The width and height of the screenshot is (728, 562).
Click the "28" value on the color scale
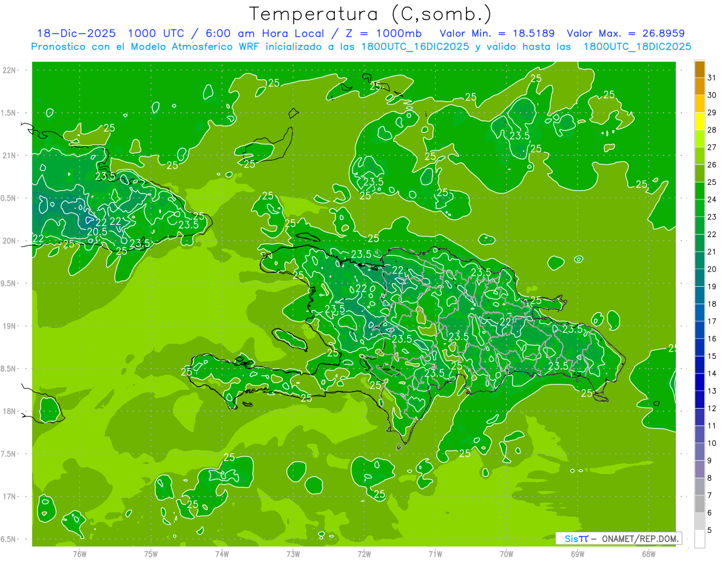[712, 130]
